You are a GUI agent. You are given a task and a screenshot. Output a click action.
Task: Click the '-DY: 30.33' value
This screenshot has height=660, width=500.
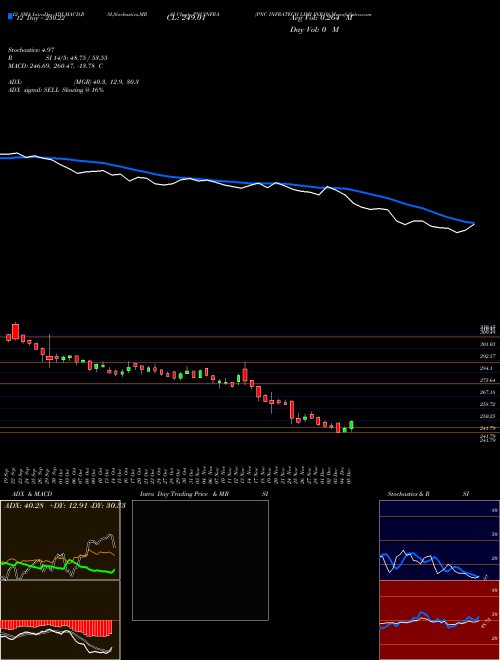pos(107,506)
